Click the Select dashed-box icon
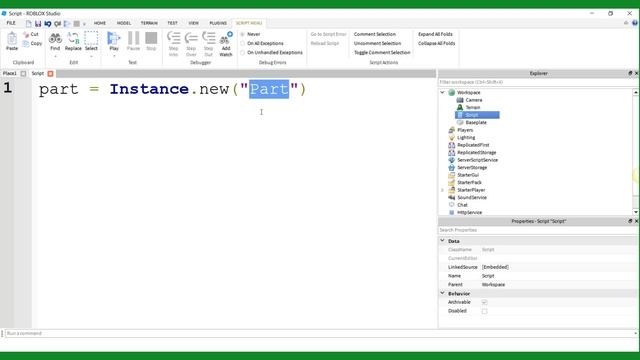 pyautogui.click(x=91, y=38)
